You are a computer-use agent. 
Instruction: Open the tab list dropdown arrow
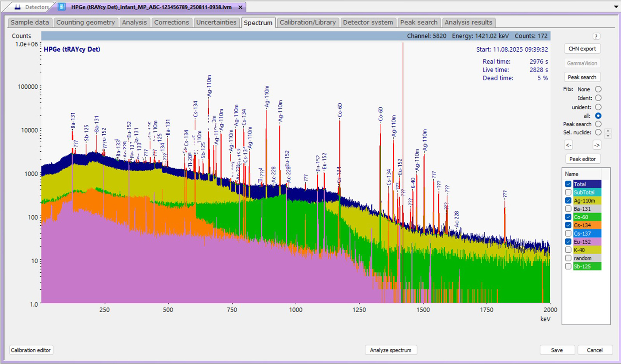pyautogui.click(x=616, y=7)
